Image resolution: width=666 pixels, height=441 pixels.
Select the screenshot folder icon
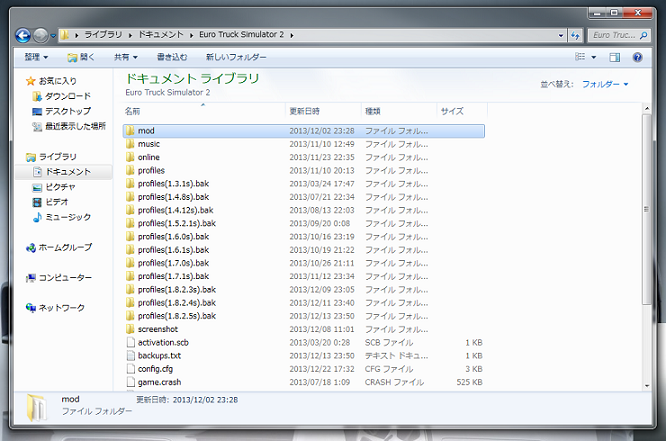coord(130,329)
